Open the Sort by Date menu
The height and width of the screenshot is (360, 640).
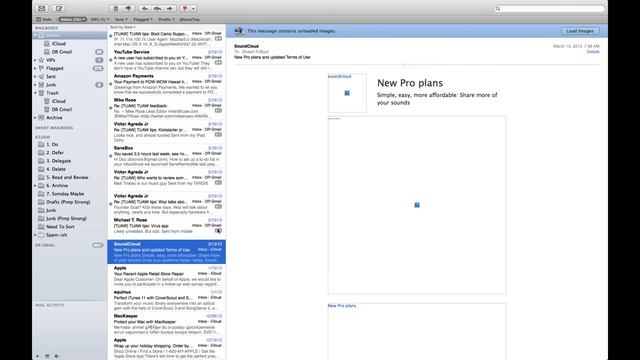[122, 27]
